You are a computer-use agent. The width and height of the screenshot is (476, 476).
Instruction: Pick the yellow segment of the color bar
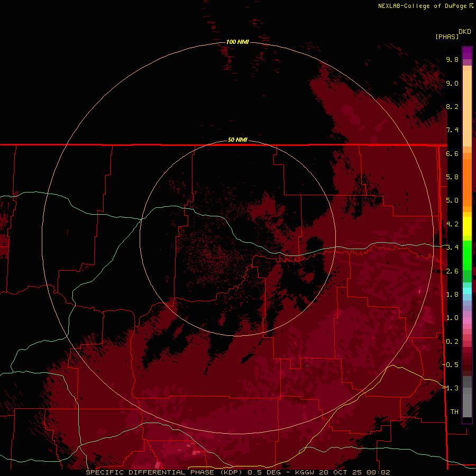pos(467,226)
